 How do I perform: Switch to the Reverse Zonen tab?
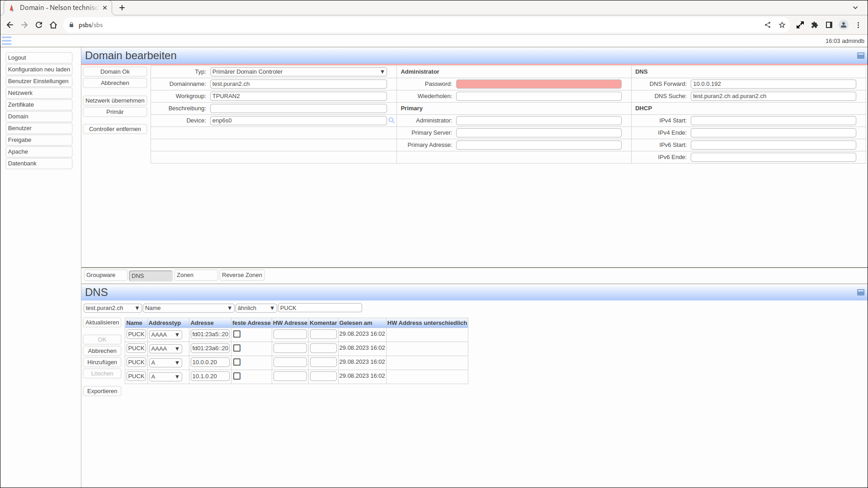coord(242,275)
